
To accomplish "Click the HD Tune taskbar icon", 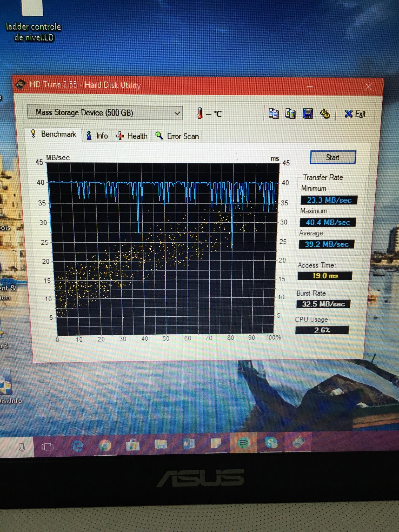I will pos(298,442).
